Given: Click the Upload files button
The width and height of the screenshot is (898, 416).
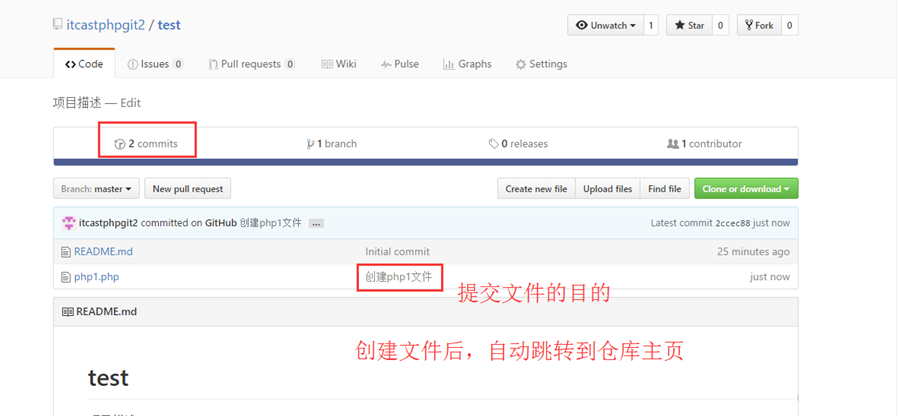Looking at the screenshot, I should [x=608, y=189].
